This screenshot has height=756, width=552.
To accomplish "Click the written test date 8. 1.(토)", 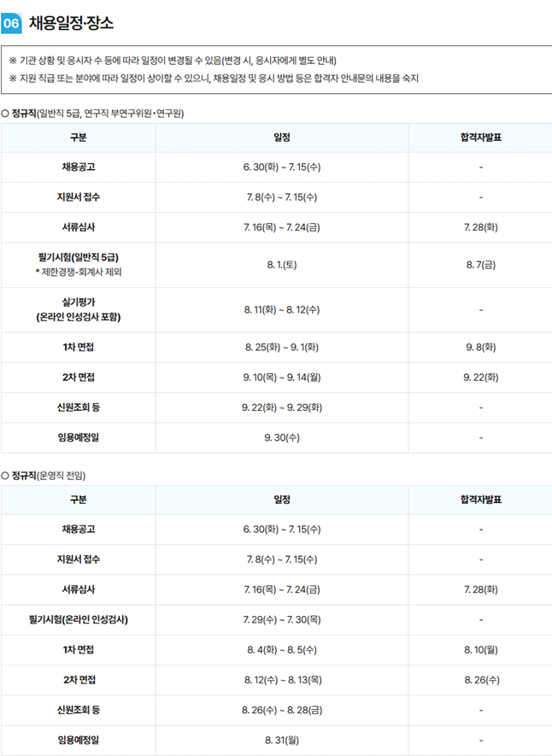I will [x=282, y=265].
